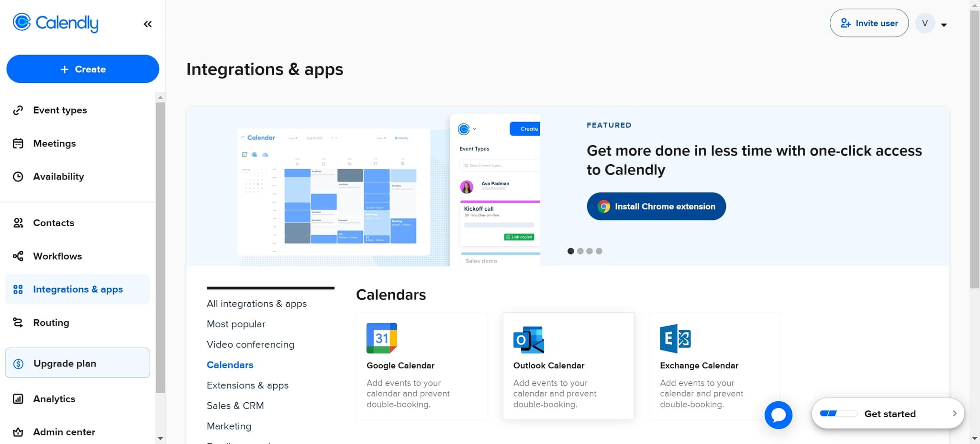Select the Outlook Calendar integration icon
980x444 pixels.
(x=528, y=338)
